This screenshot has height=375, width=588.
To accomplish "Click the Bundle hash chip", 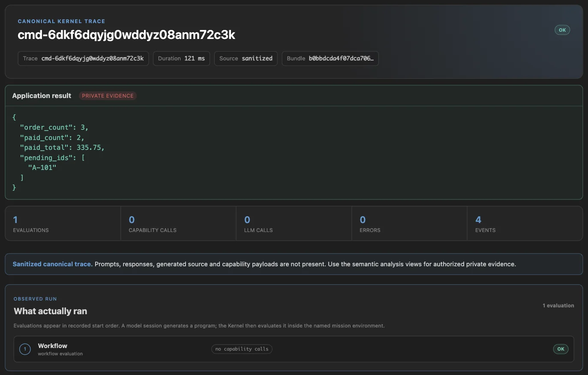I will 330,59.
